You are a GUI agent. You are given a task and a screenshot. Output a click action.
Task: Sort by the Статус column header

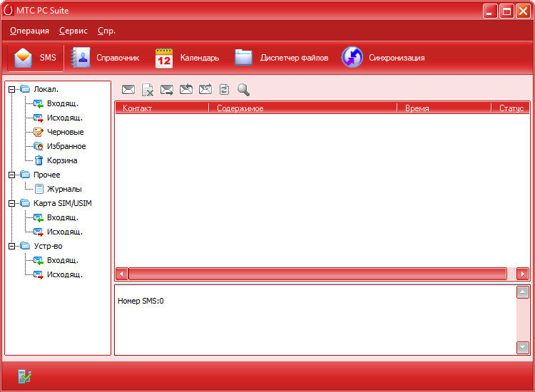tap(511, 108)
